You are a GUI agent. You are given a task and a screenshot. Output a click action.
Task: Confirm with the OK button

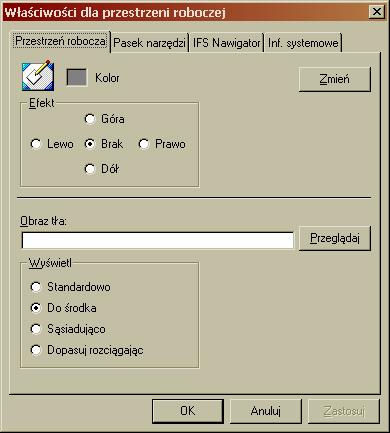coord(188,411)
